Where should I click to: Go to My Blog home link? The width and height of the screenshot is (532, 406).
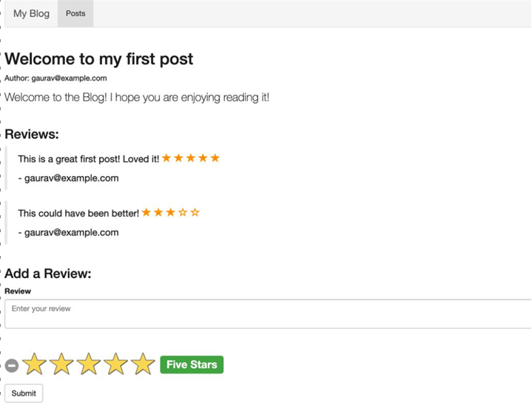click(31, 13)
